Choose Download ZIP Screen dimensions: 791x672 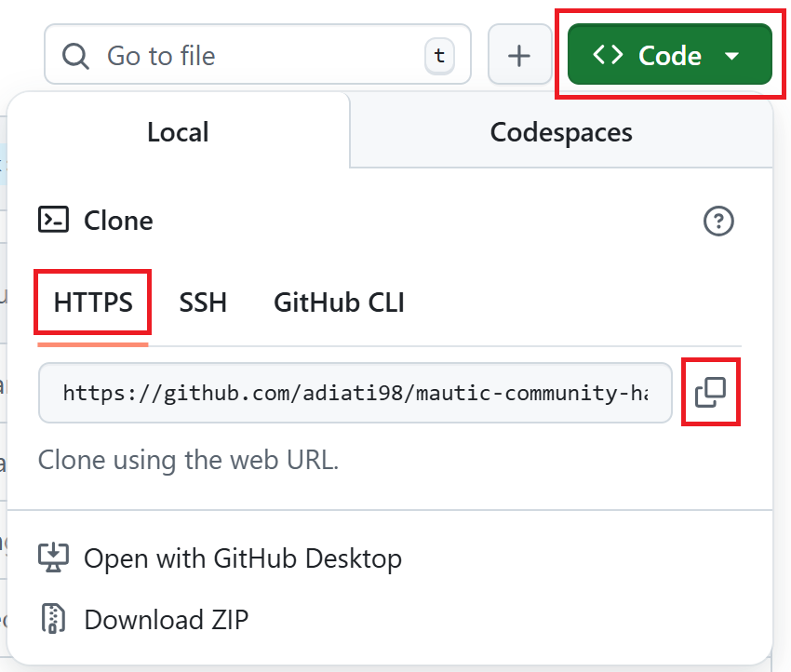click(166, 619)
